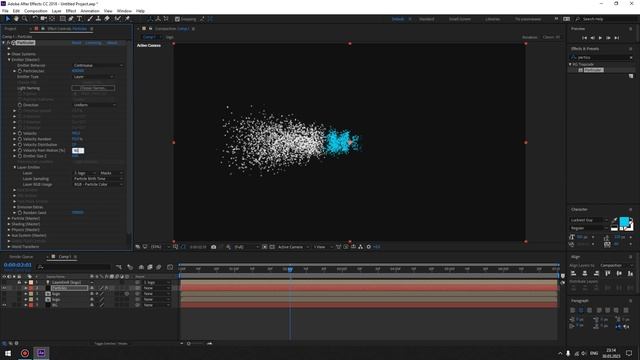Expand the Physics (Master) group
Image resolution: width=640 pixels, height=360 pixels.
9,230
